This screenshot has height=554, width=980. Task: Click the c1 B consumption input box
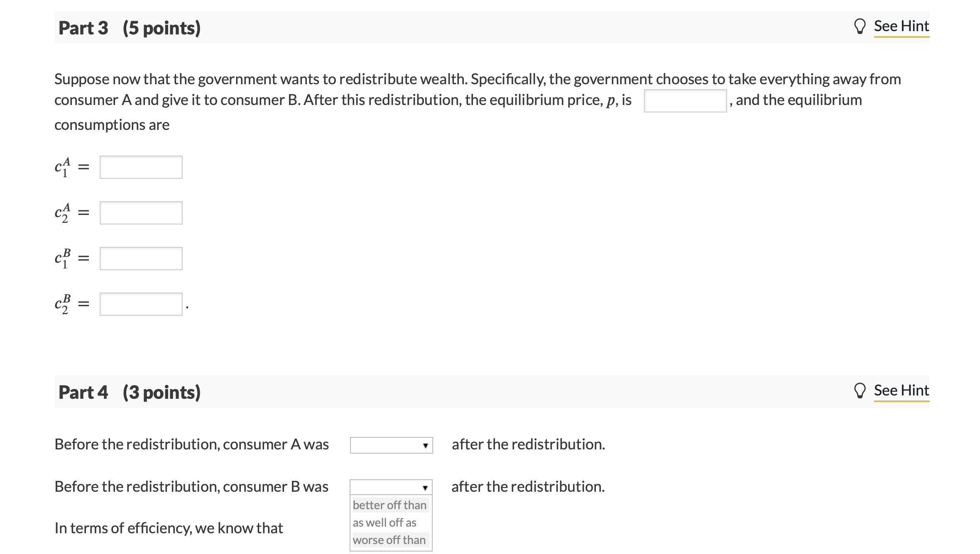[140, 258]
